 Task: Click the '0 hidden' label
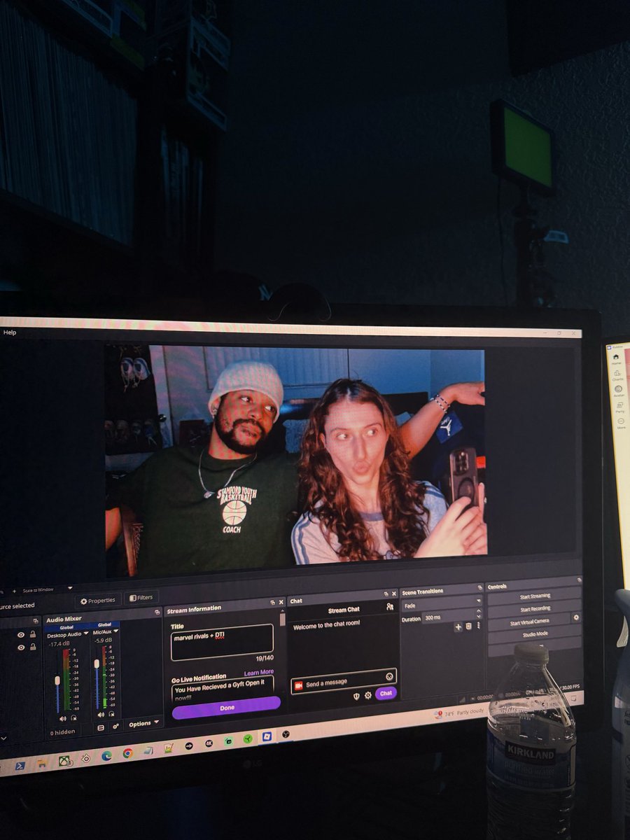pos(61,732)
